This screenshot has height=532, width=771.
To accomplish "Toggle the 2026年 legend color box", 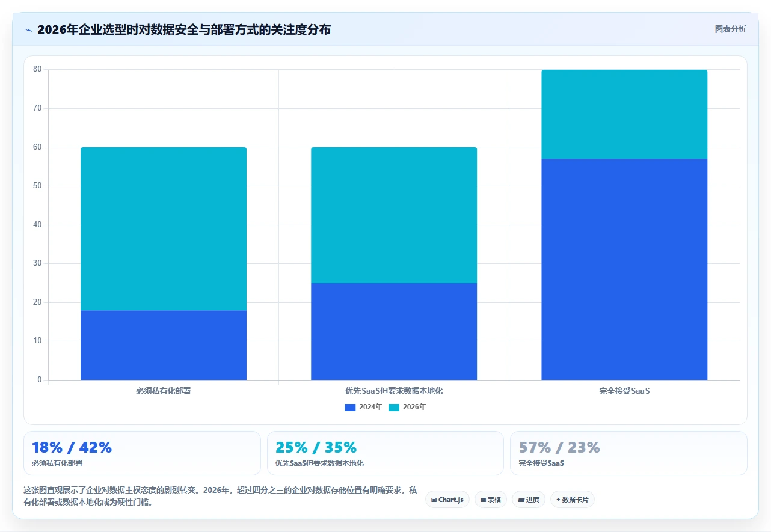I will 394,408.
